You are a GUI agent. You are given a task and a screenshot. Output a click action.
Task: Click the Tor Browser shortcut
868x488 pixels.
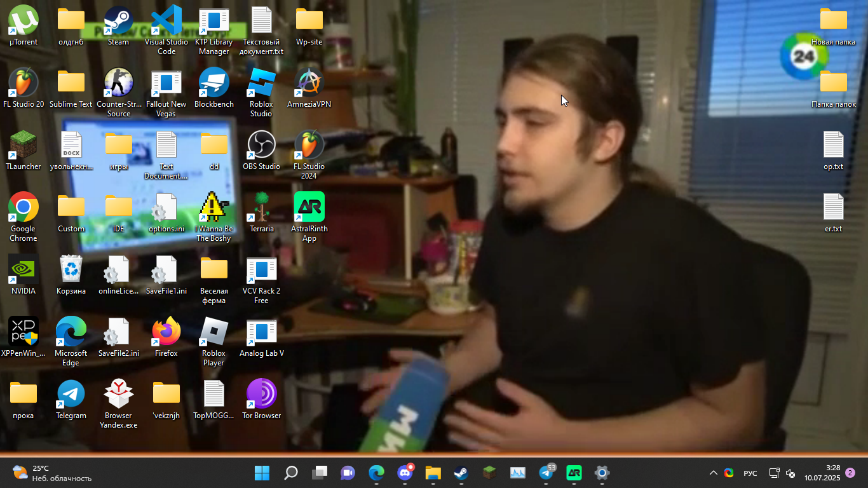tap(261, 395)
